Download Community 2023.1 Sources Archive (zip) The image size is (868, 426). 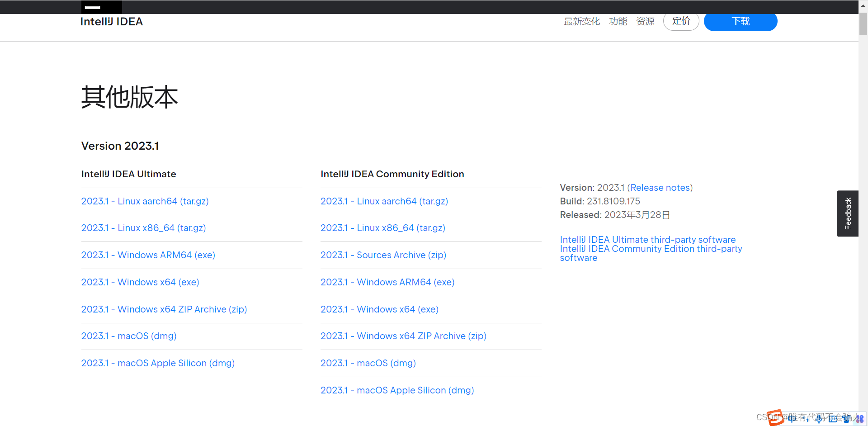coord(383,255)
